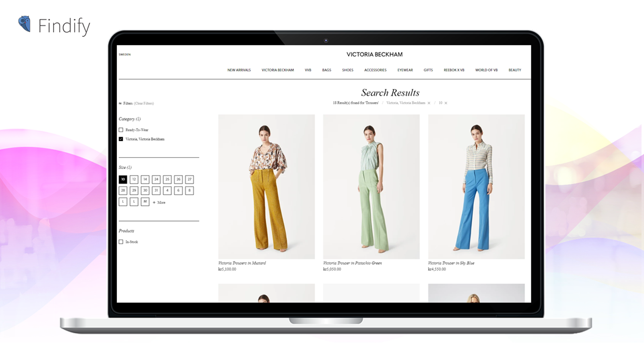
Task: Check the Ready-To-Wear category checkbox
Action: tap(121, 130)
